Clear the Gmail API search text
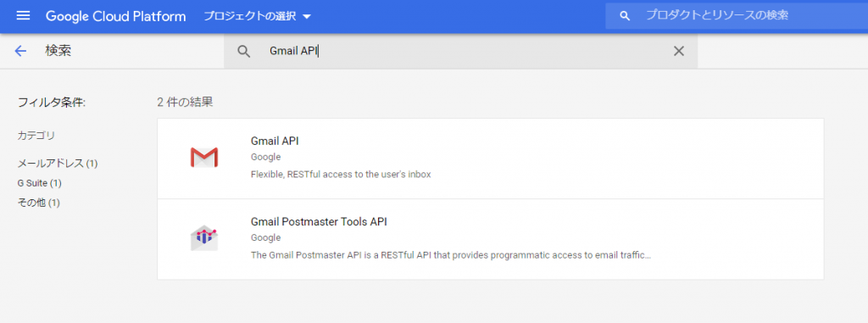This screenshot has width=868, height=323. coord(679,51)
